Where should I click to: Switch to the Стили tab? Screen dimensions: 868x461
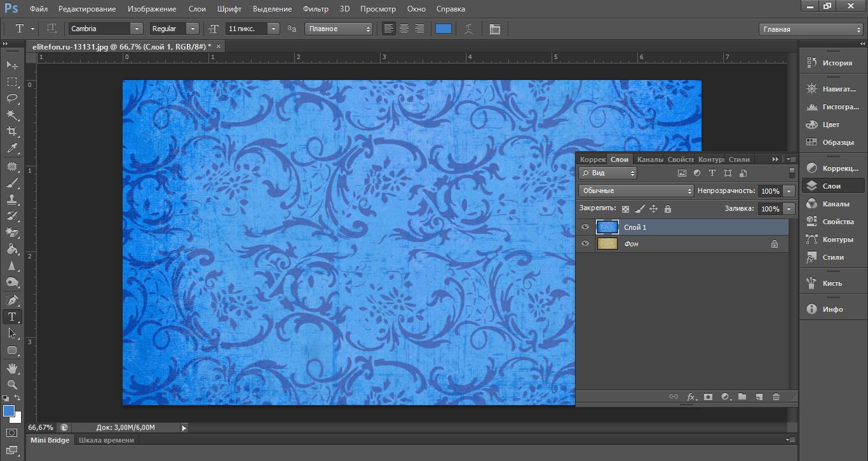tap(739, 159)
